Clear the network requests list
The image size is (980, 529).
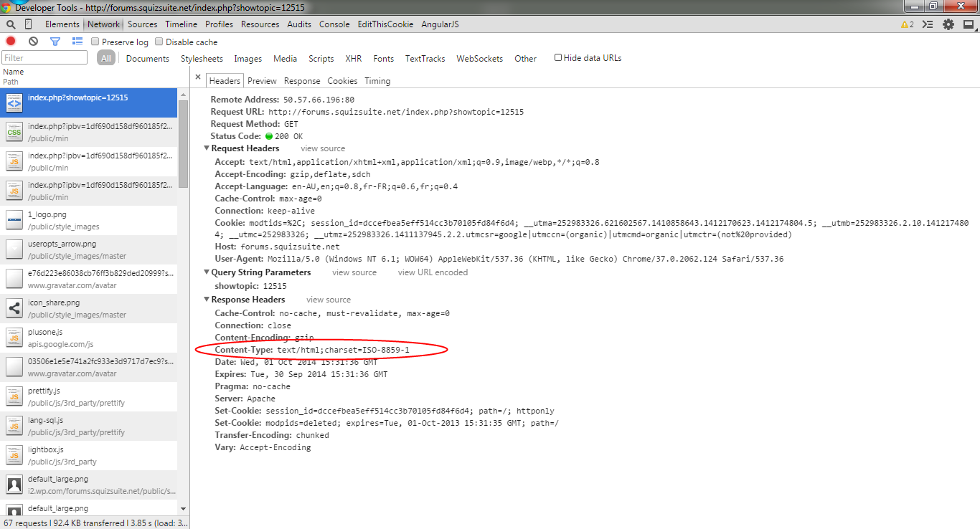tap(32, 41)
